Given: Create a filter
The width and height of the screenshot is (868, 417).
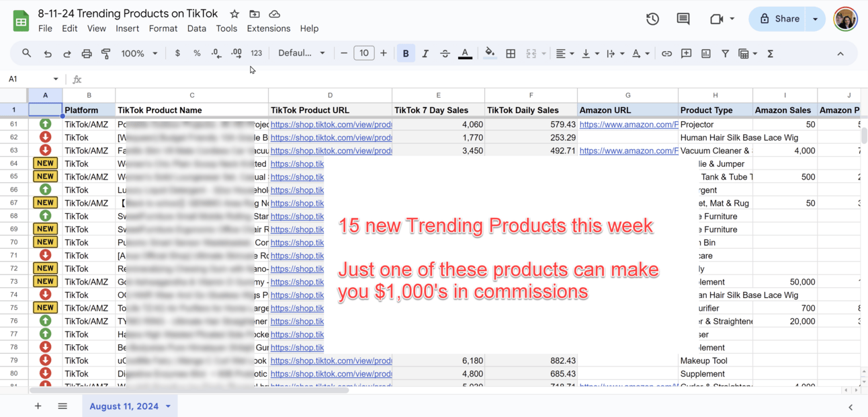Looking at the screenshot, I should (726, 53).
